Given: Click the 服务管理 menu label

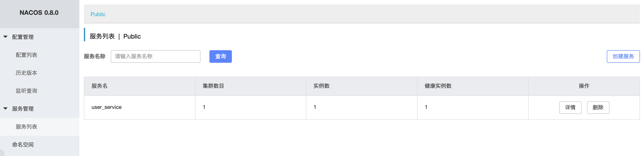Looking at the screenshot, I should pos(23,109).
